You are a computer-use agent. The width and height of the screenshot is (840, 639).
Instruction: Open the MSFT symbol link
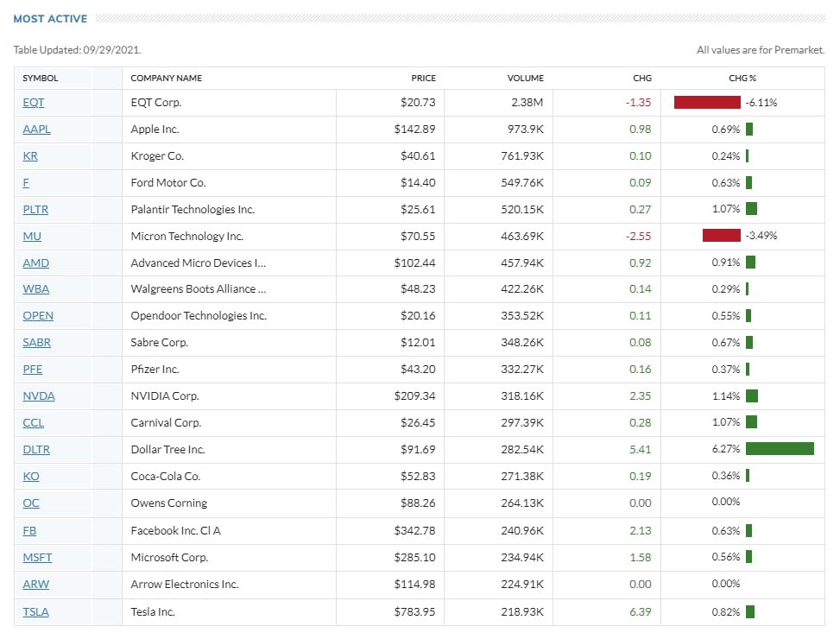pos(37,558)
